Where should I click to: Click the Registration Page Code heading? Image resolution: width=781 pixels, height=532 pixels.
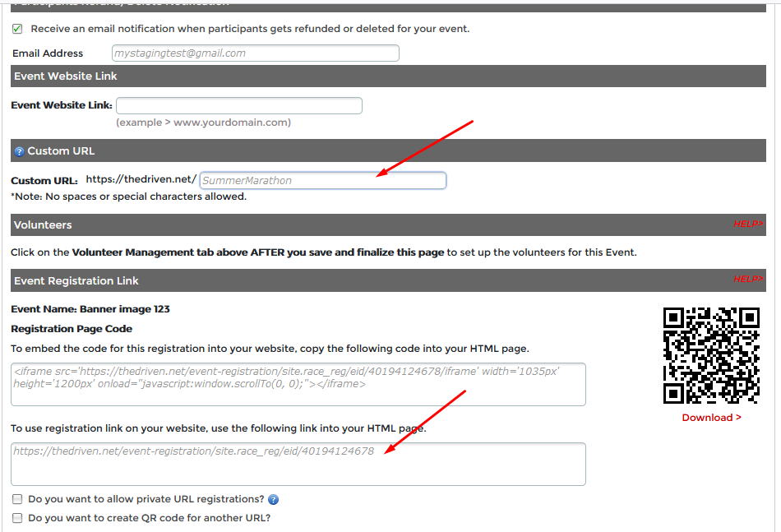[72, 329]
